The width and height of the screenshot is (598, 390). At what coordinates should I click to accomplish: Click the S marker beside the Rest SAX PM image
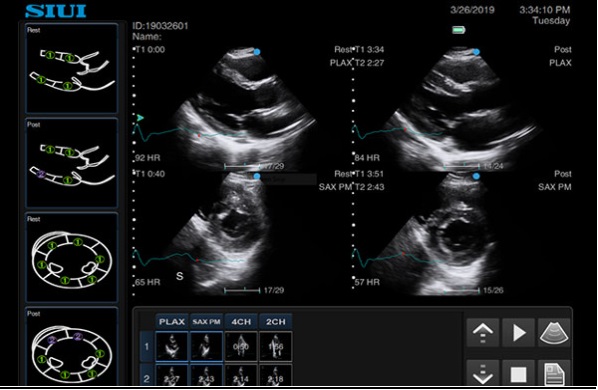click(x=180, y=276)
